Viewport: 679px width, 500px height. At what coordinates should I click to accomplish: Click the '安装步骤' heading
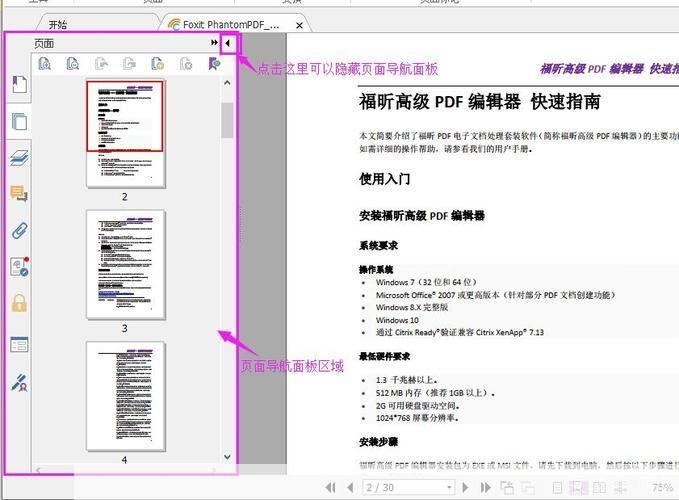378,442
